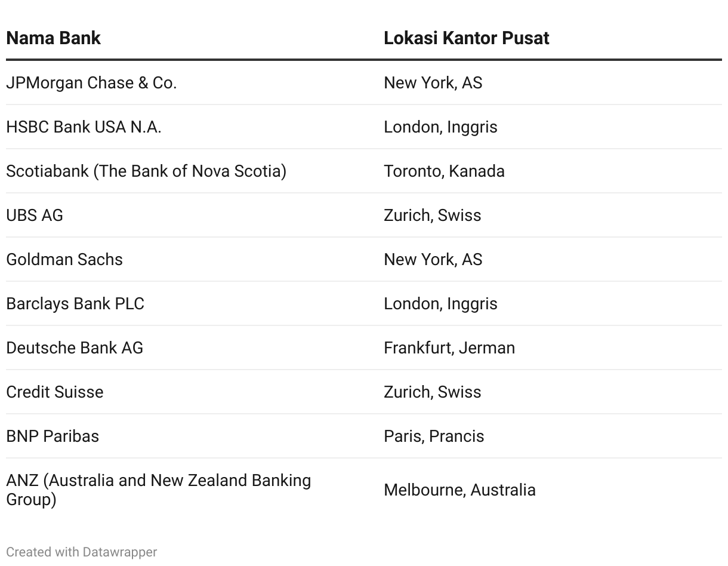The height and width of the screenshot is (566, 728).
Task: Click the Toronto, Kanada location cell
Action: tap(444, 171)
